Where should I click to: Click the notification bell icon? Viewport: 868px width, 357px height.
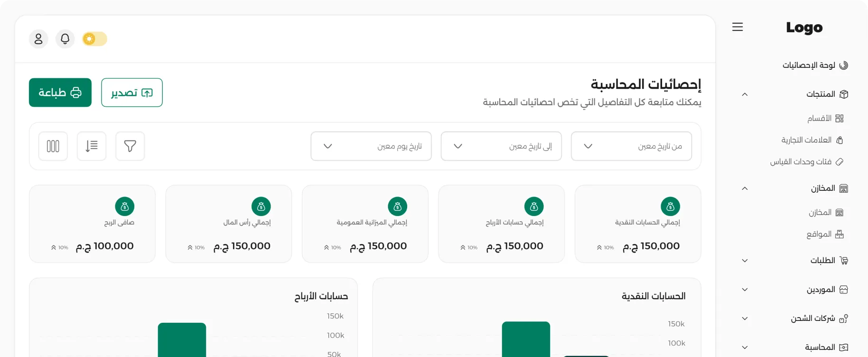65,39
